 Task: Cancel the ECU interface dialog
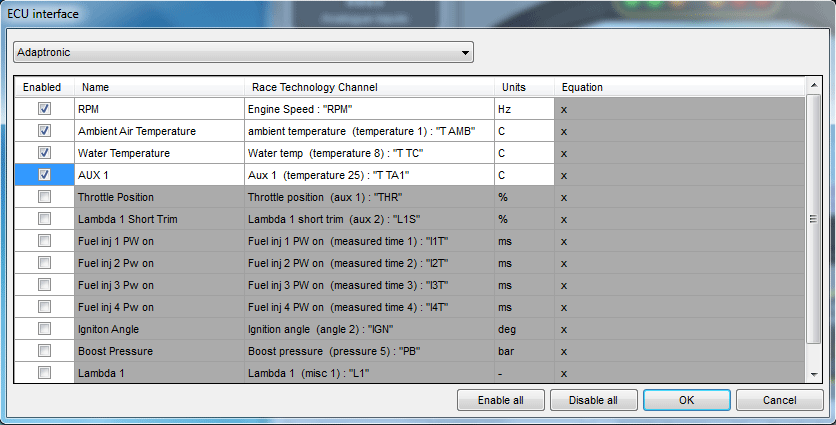[x=779, y=400]
